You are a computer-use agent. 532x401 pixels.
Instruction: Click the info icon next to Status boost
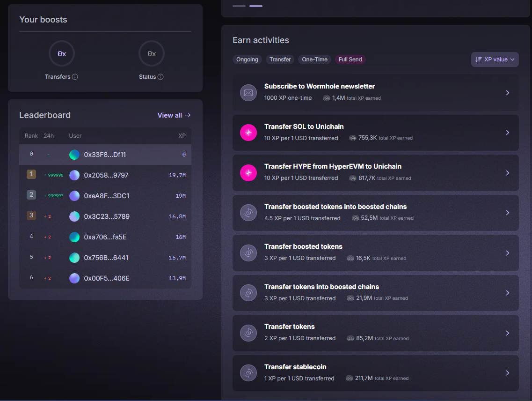click(160, 77)
